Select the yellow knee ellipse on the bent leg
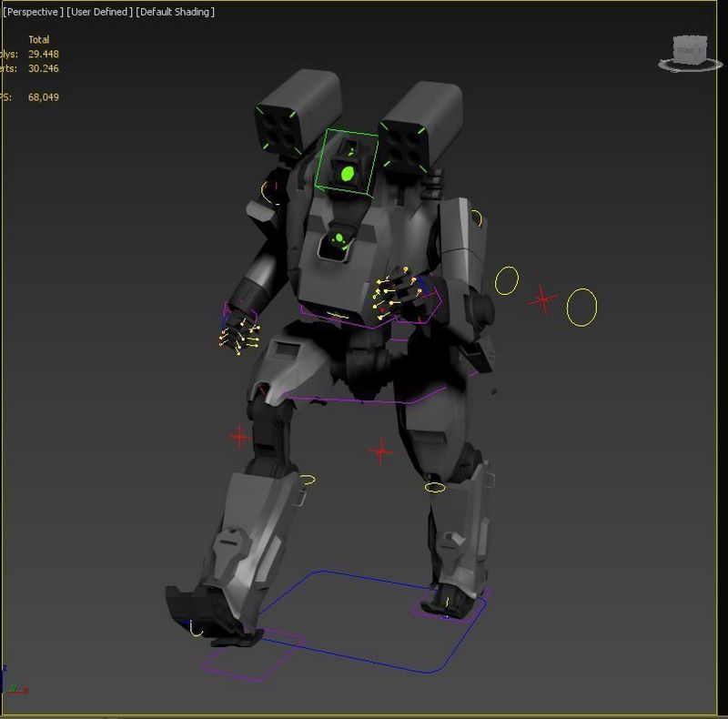Image resolution: width=728 pixels, height=719 pixels. [308, 480]
